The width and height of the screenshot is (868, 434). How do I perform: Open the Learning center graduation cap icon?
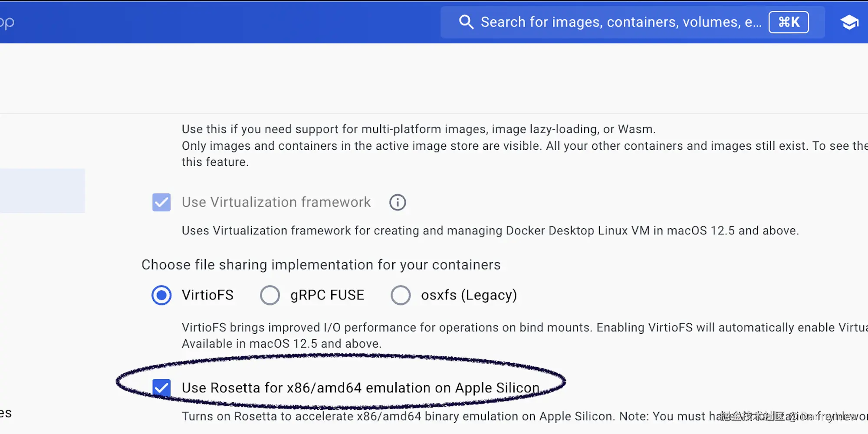click(849, 22)
